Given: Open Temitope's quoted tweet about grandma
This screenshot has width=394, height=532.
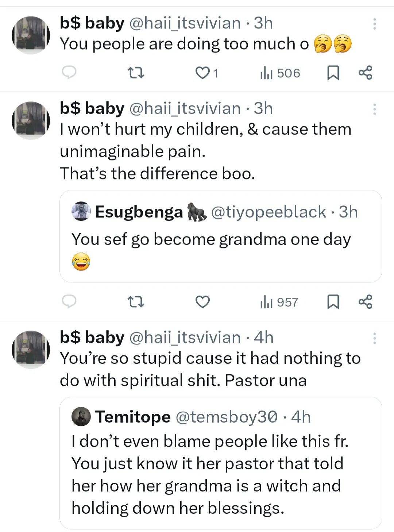Looking at the screenshot, I should [221, 474].
